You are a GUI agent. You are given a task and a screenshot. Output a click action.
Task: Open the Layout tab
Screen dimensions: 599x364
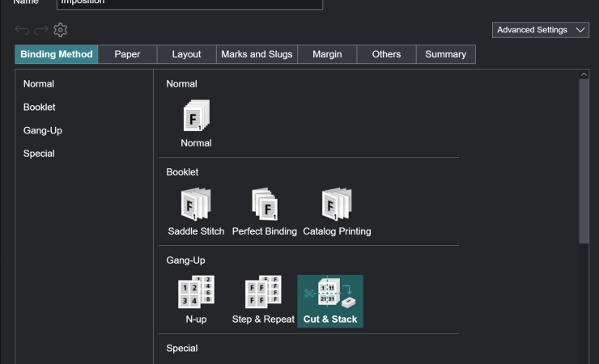tap(186, 54)
